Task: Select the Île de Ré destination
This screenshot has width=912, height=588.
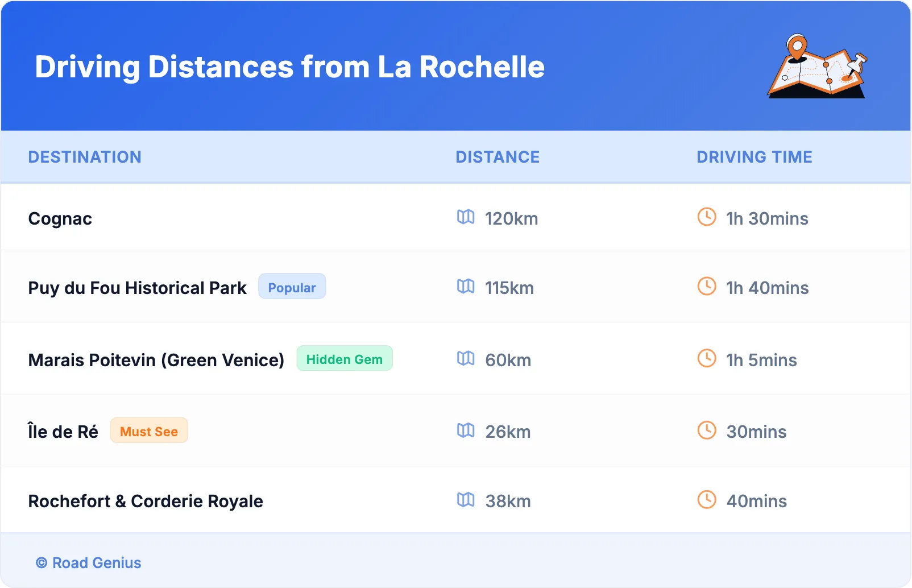Action: point(63,431)
